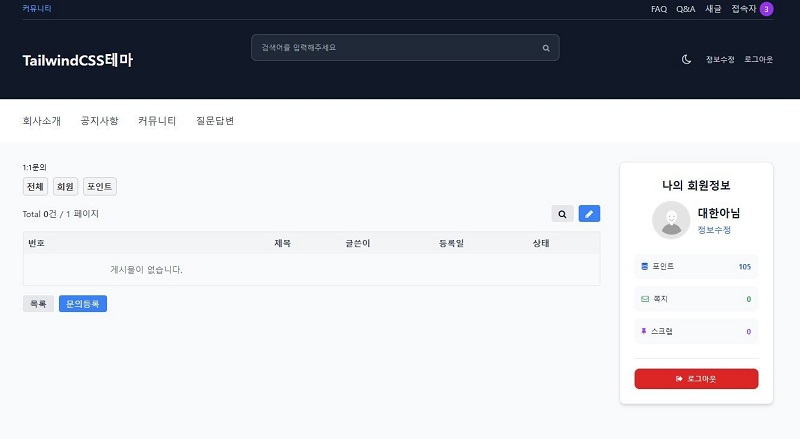
Task: Click the user avatar profile image
Action: [671, 220]
